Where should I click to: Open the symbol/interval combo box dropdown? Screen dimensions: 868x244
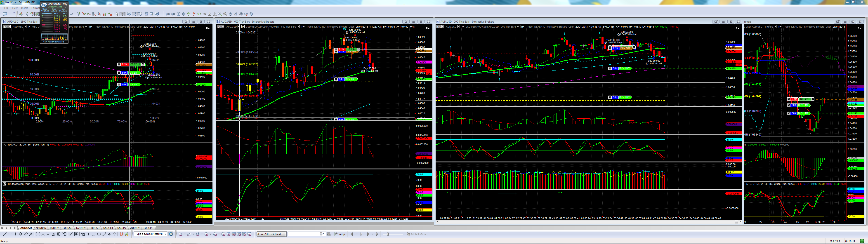(165, 234)
